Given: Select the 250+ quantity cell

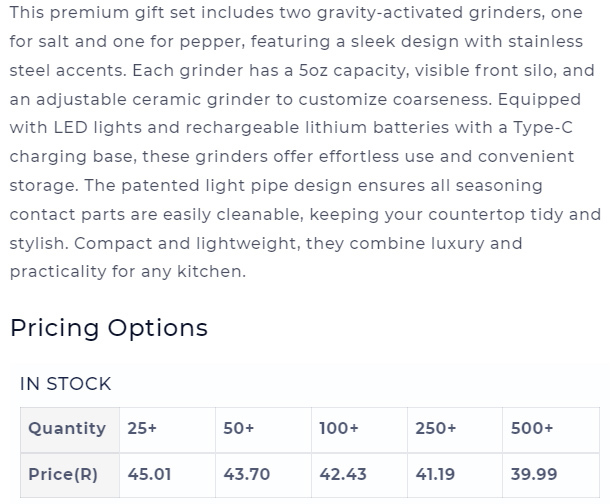Looking at the screenshot, I should click(x=455, y=429).
